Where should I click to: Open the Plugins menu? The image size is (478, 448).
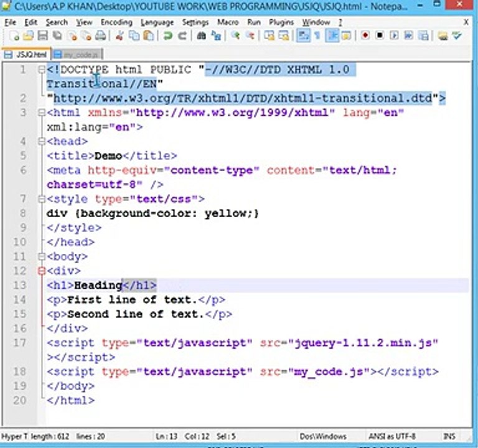click(x=281, y=22)
